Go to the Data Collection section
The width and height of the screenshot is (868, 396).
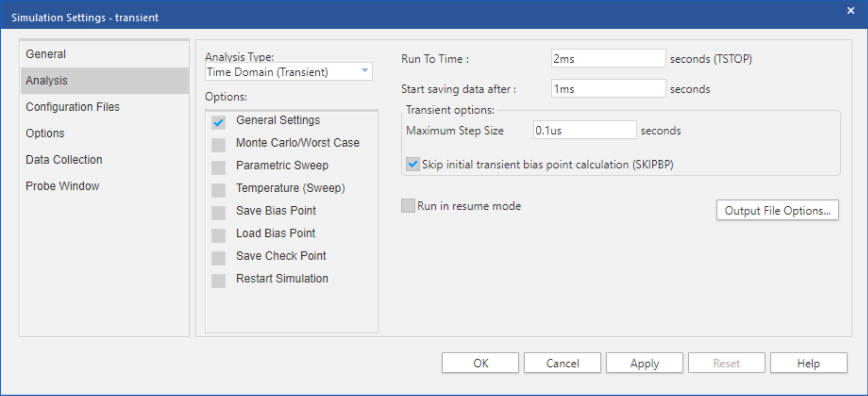pyautogui.click(x=64, y=160)
